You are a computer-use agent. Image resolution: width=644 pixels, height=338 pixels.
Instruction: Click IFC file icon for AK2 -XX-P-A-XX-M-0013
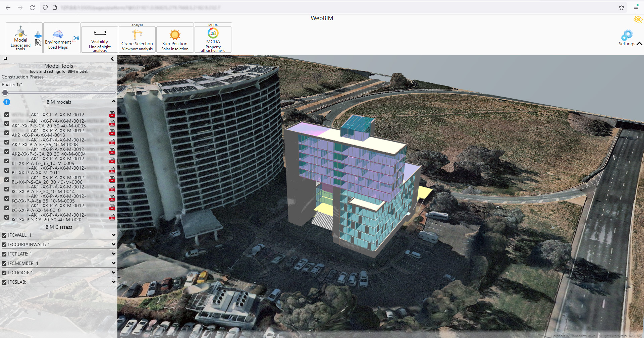[112, 132]
